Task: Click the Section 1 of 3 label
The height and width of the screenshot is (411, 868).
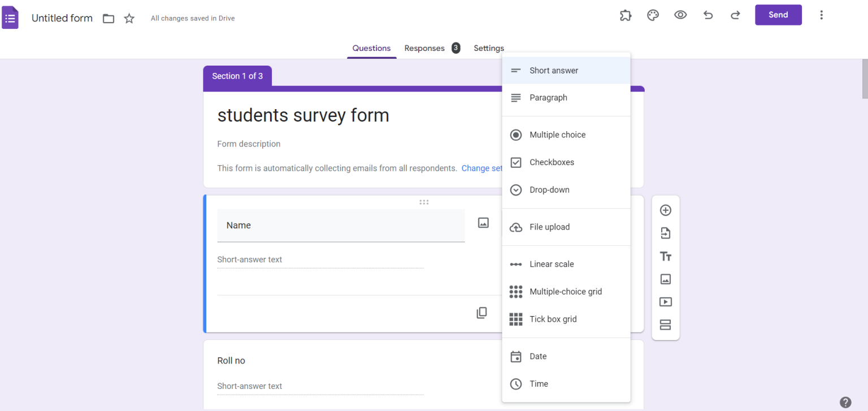Action: tap(237, 76)
